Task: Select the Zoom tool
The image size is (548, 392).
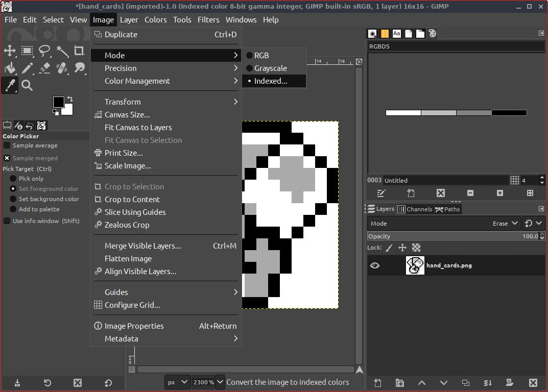Action: 27,85
